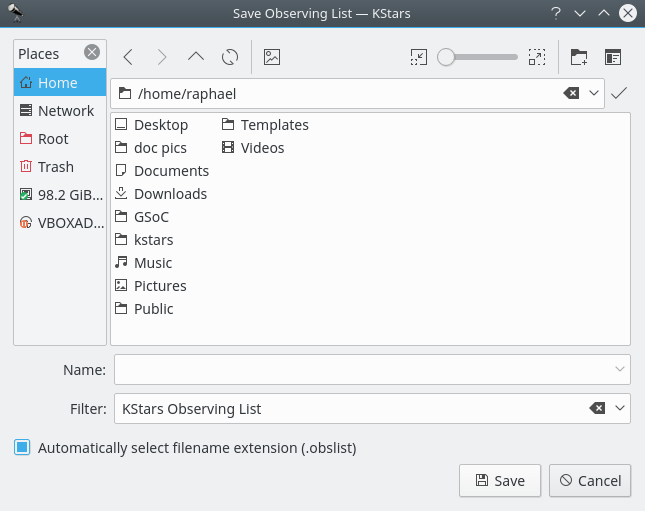
Task: Click the zoom-in icon right of slider
Action: click(x=538, y=58)
